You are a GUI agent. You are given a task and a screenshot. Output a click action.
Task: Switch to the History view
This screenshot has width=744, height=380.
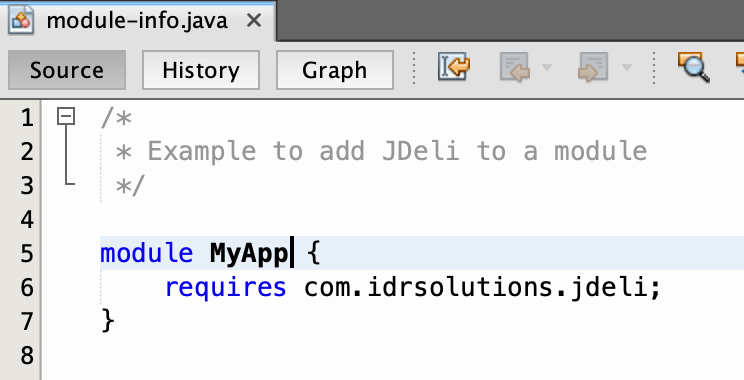coord(201,70)
